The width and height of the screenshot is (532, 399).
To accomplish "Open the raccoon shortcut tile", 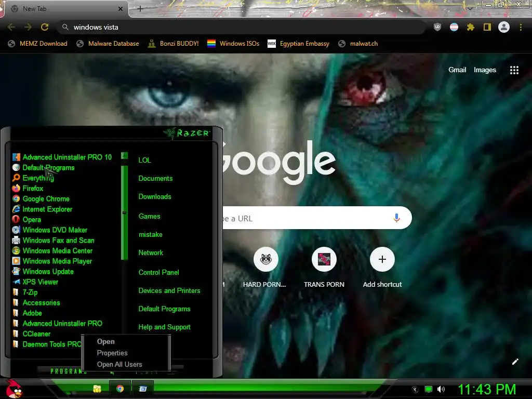I will click(266, 260).
